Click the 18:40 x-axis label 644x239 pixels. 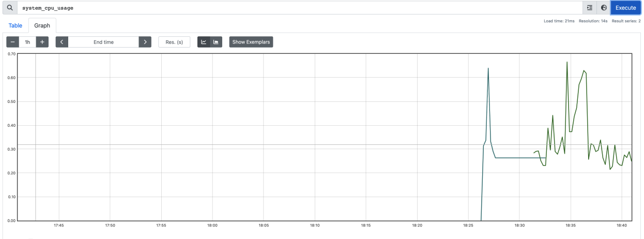(622, 226)
